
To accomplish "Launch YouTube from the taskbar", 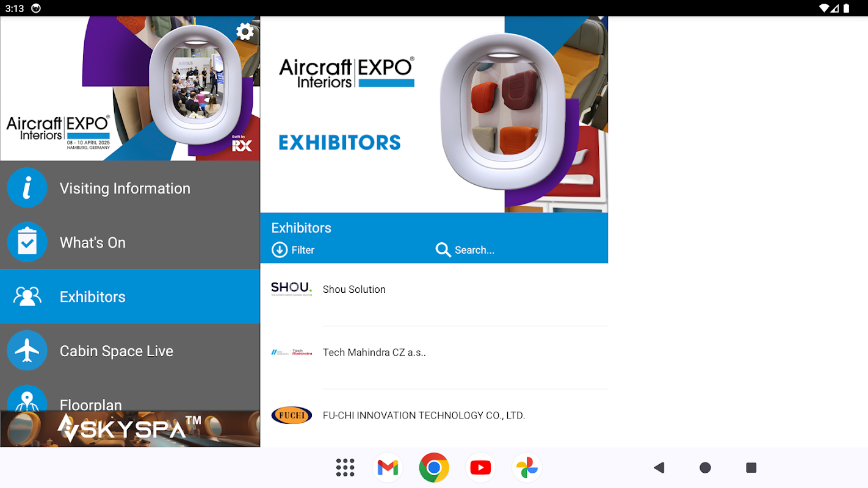I will point(480,468).
